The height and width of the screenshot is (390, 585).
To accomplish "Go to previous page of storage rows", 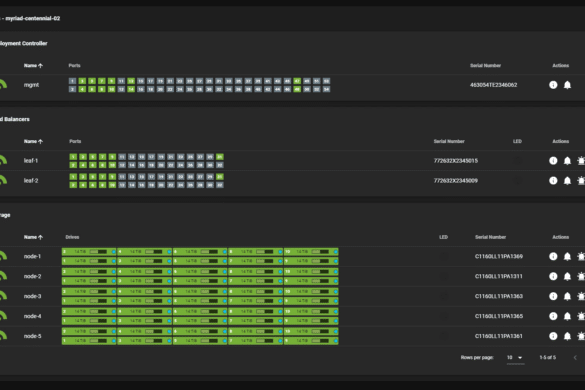I will tap(575, 358).
